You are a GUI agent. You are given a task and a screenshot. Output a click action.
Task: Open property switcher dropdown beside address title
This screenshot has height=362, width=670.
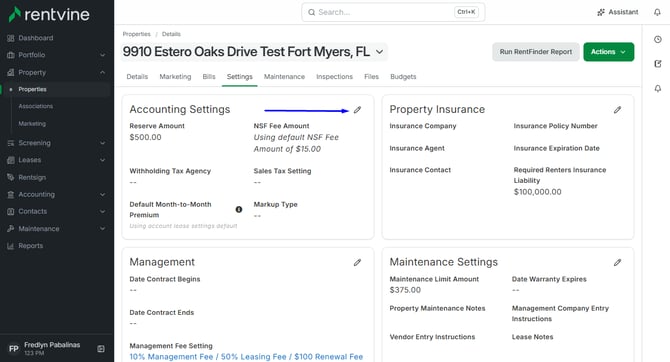tap(379, 52)
